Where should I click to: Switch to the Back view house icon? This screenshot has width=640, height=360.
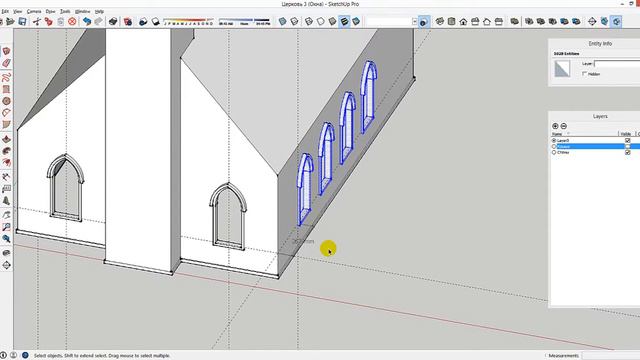click(487, 21)
